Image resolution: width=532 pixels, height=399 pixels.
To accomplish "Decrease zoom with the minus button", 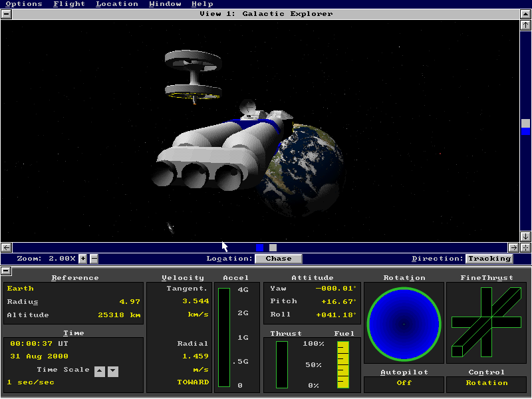I will click(94, 259).
